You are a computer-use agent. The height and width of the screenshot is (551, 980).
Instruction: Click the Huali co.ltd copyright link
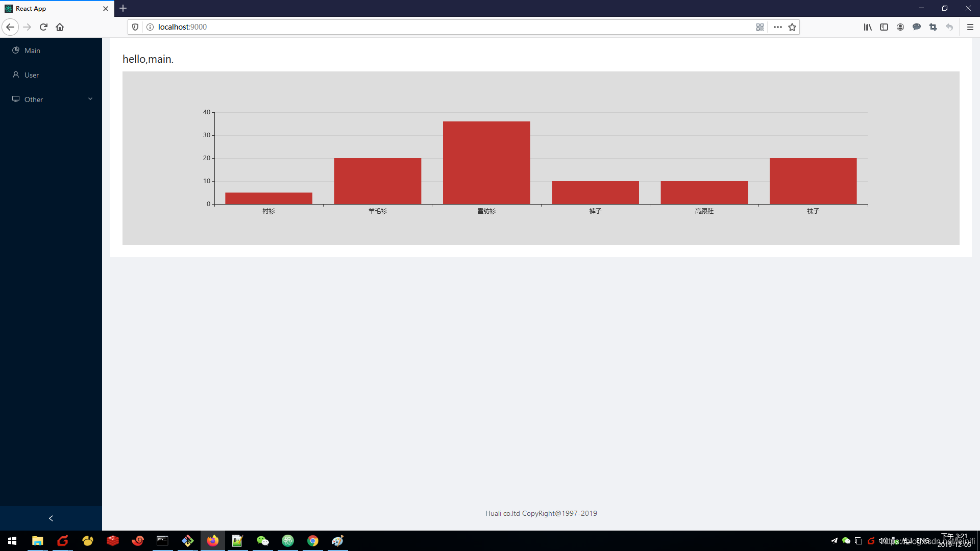click(541, 513)
